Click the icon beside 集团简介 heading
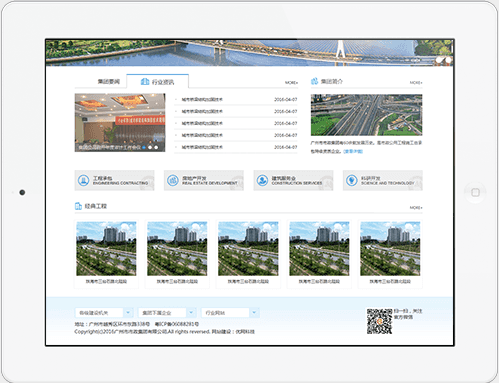This screenshot has width=499, height=383. 314,81
